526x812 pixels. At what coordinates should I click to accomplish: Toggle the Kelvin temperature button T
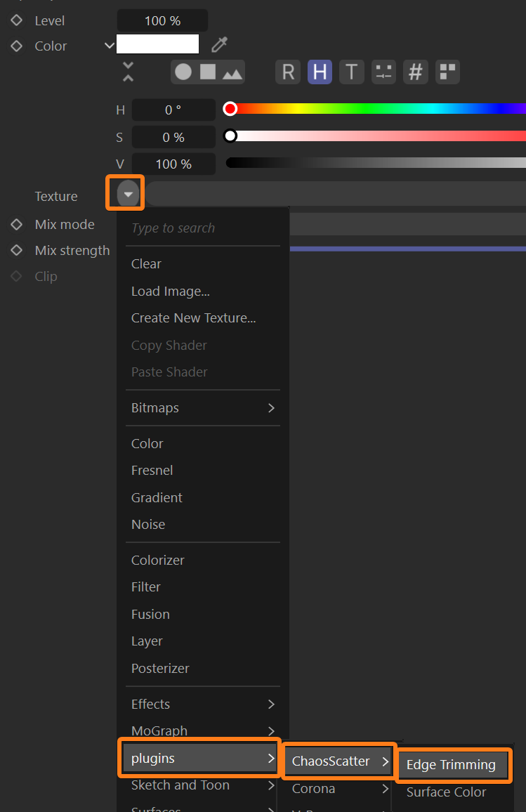coord(352,72)
